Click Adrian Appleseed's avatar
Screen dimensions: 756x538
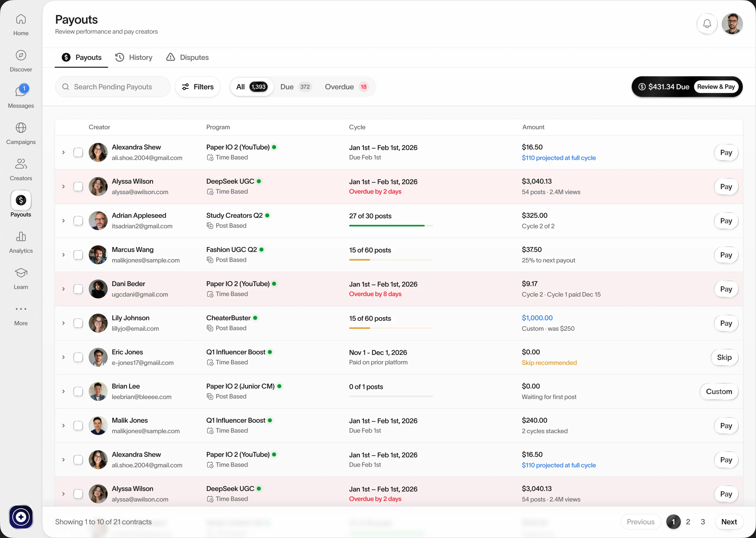click(98, 221)
